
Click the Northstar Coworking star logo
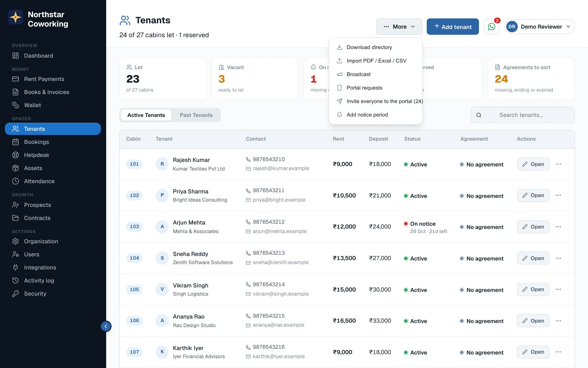click(x=16, y=17)
